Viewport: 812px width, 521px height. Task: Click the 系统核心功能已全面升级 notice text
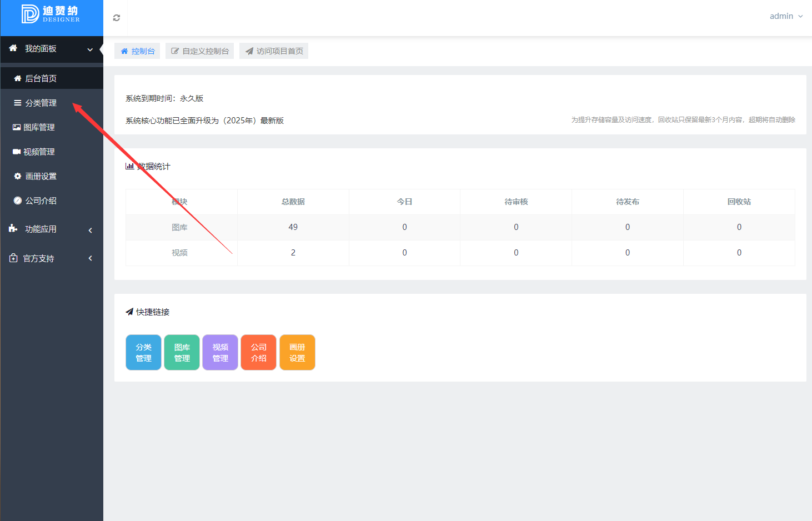204,121
